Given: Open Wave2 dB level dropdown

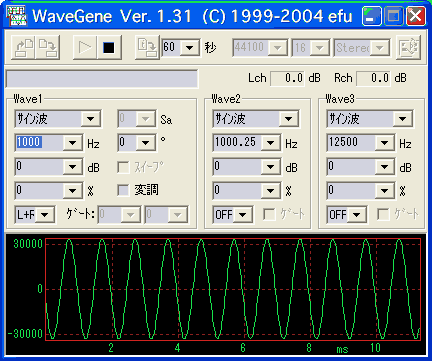Looking at the screenshot, I should 271,167.
